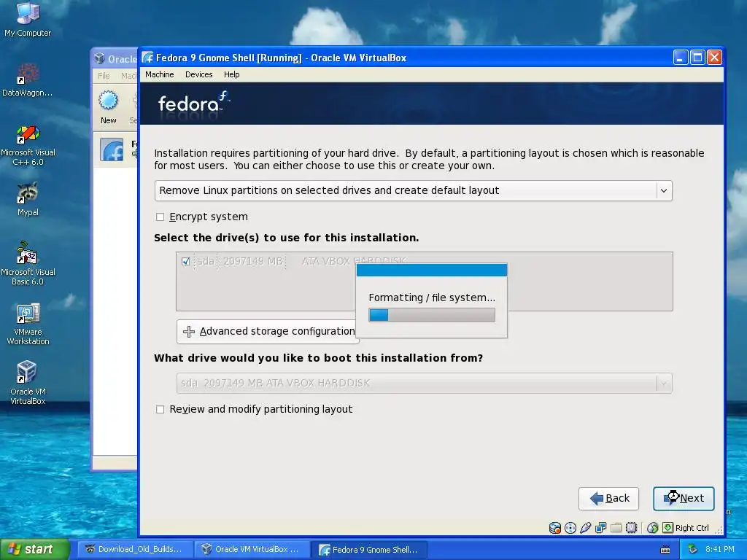Viewport: 747px width, 560px height.
Task: Select Microsoft Visual Basic 6.0 desktop icon
Action: (x=28, y=263)
